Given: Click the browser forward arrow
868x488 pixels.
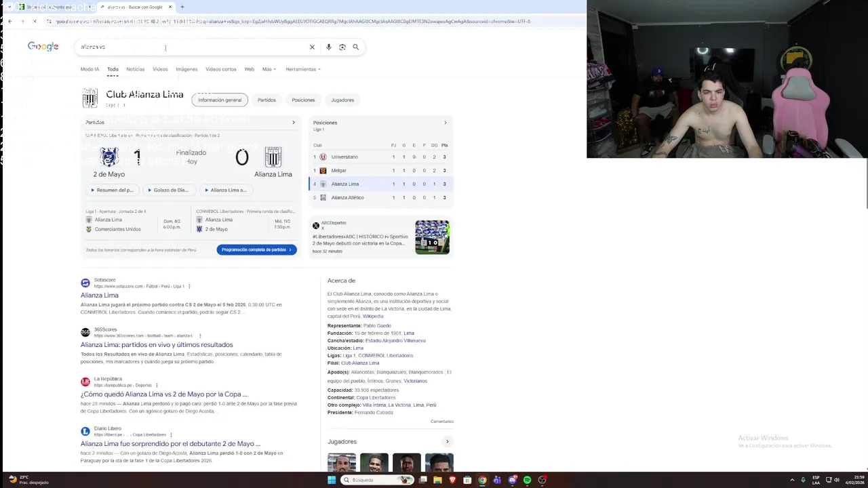Looking at the screenshot, I should 22,21.
